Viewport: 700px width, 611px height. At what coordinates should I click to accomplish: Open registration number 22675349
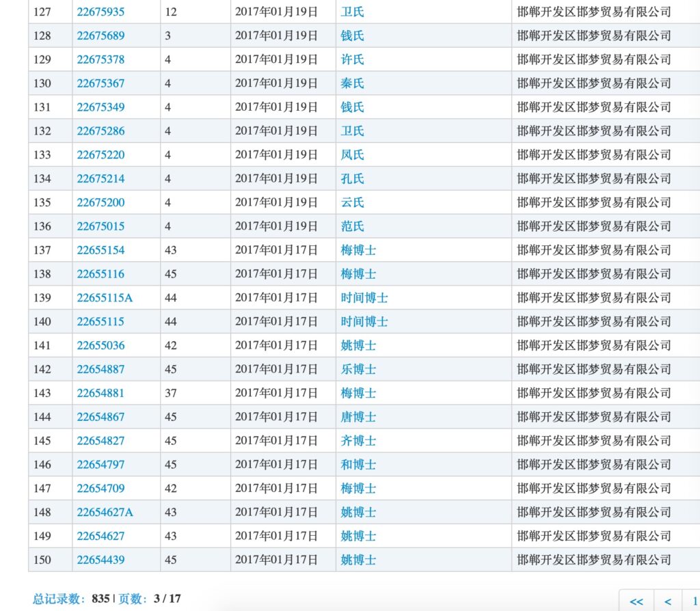[x=100, y=107]
